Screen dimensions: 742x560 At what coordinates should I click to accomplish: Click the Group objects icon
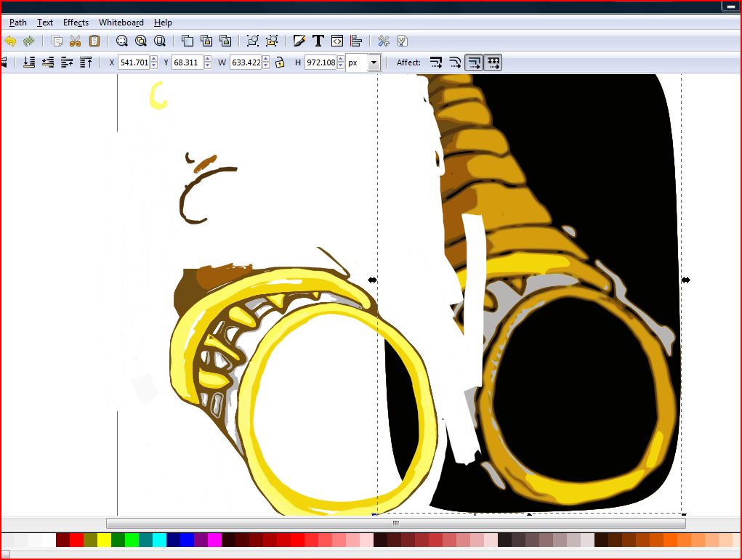click(x=252, y=41)
